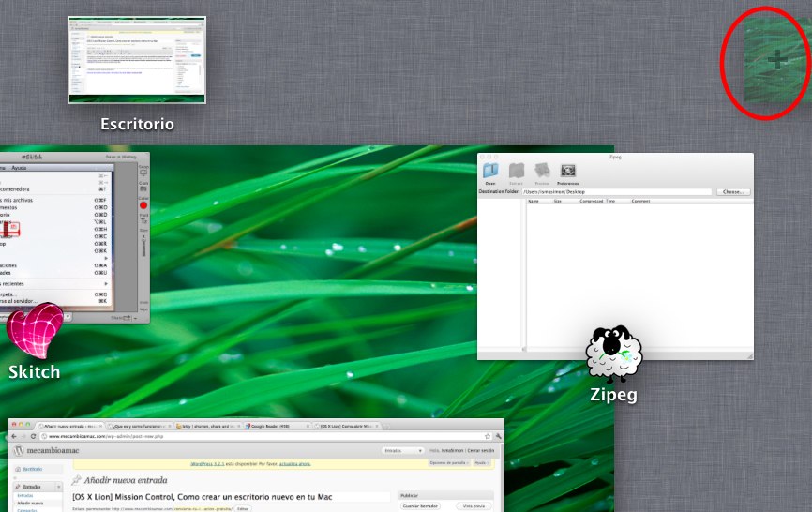Click the post title input field
This screenshot has width=812, height=512.
(231, 497)
